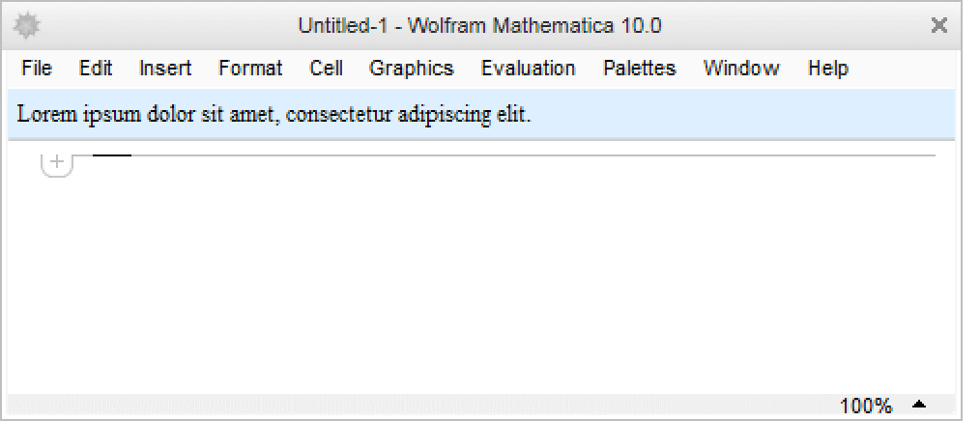Click the plus cell insertion assistant button
980x421 pixels.
(x=57, y=161)
